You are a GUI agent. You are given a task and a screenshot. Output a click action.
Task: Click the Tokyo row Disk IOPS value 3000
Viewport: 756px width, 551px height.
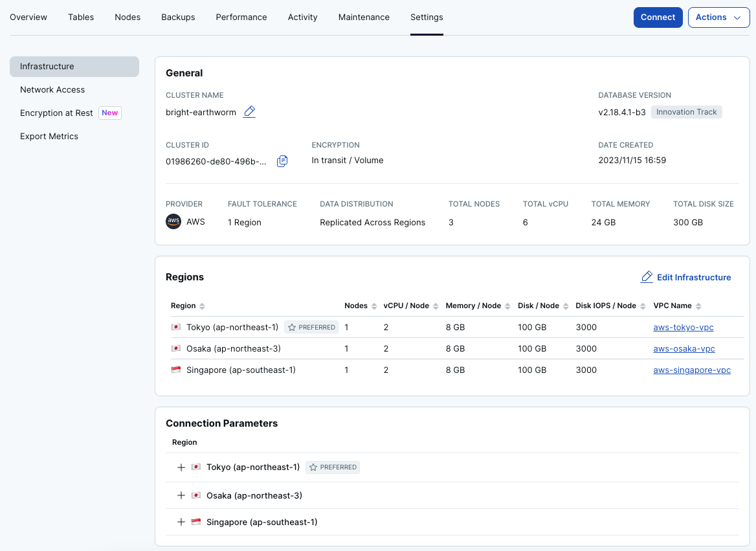click(586, 327)
